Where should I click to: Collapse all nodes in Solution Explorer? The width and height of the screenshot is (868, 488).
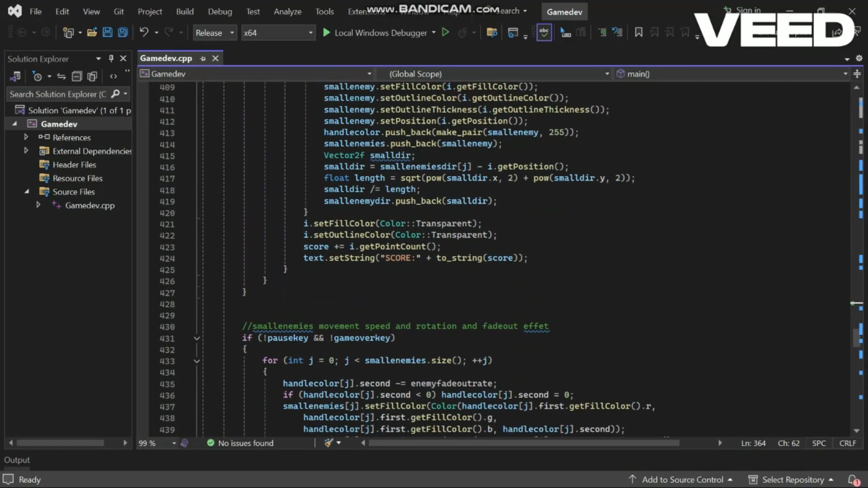point(77,76)
